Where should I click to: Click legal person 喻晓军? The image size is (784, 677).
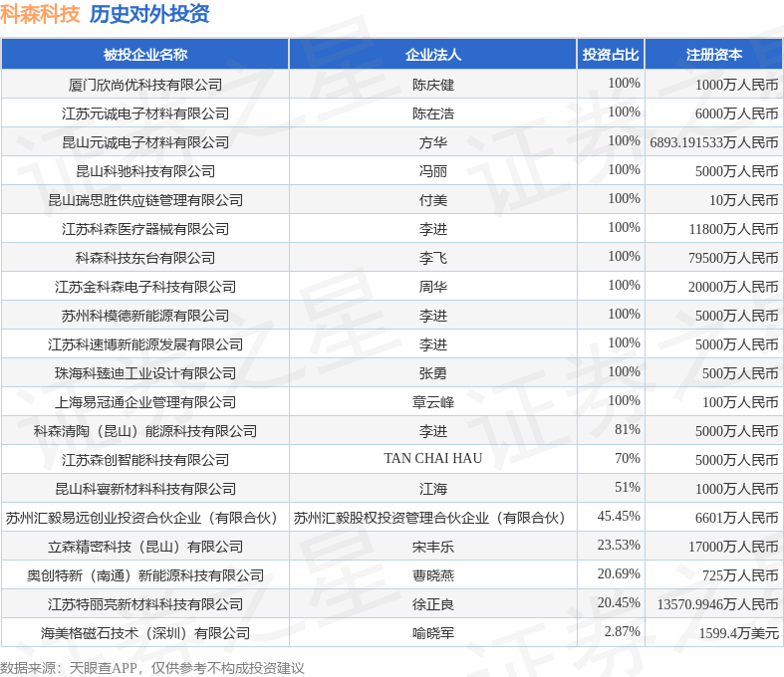pyautogui.click(x=433, y=633)
